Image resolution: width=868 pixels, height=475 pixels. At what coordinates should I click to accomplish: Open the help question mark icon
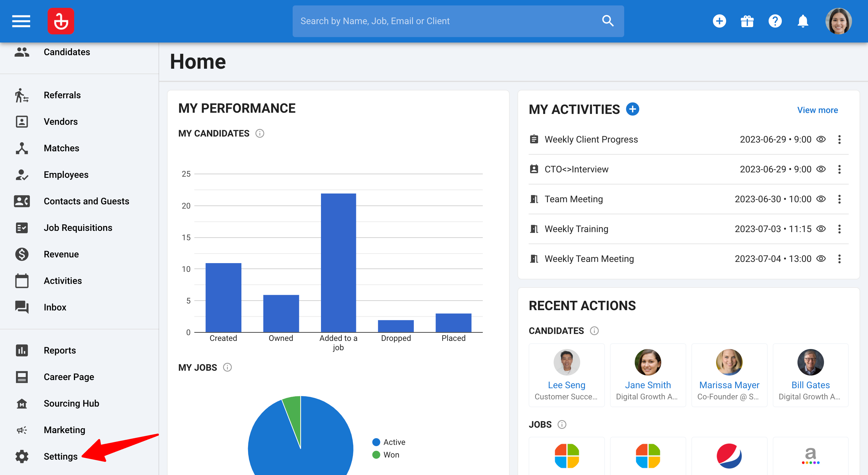(775, 21)
